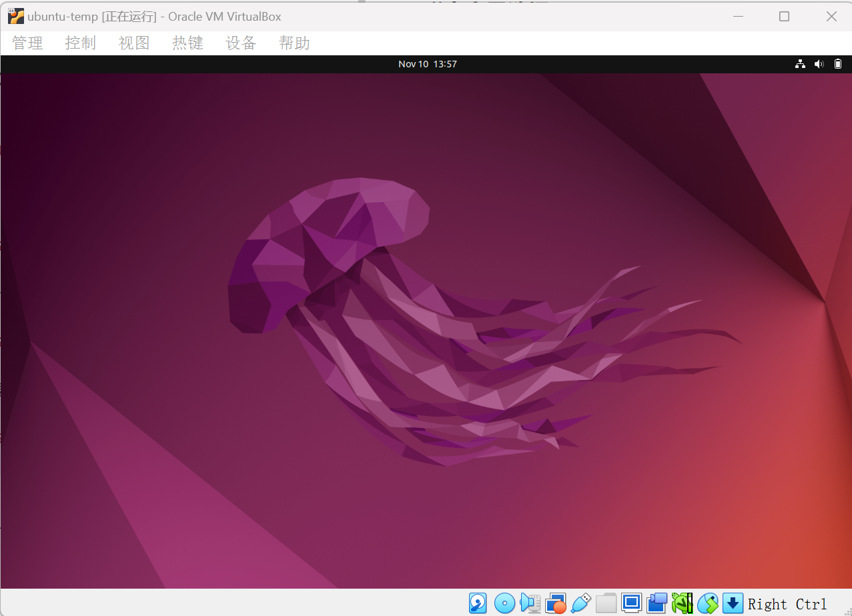
Task: Open the 帮助 menu
Action: coord(294,43)
